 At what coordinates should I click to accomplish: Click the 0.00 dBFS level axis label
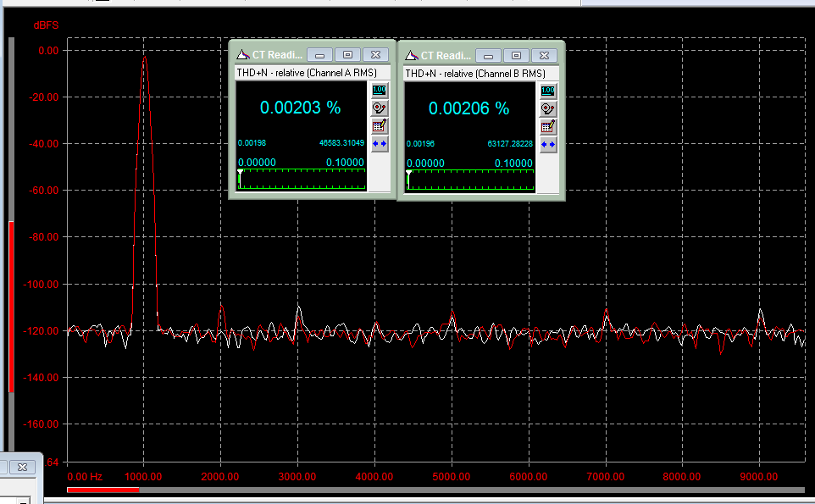[48, 51]
